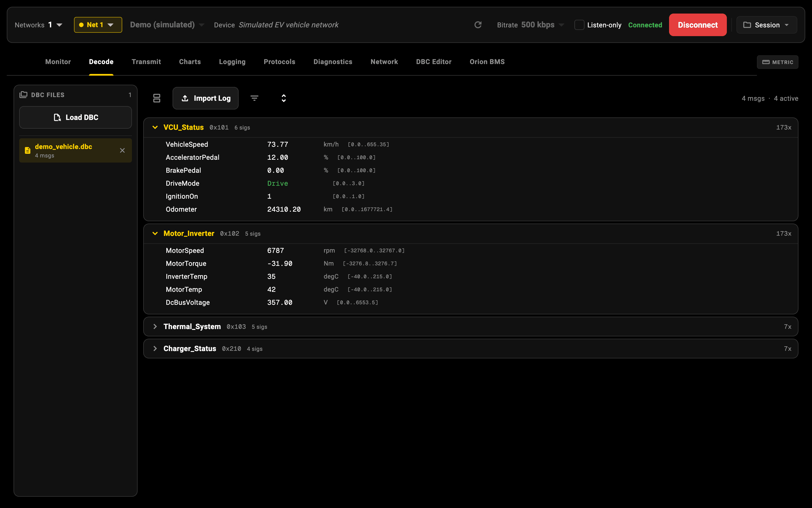This screenshot has width=812, height=508.
Task: Click the BrakePedal signal name
Action: (x=183, y=170)
